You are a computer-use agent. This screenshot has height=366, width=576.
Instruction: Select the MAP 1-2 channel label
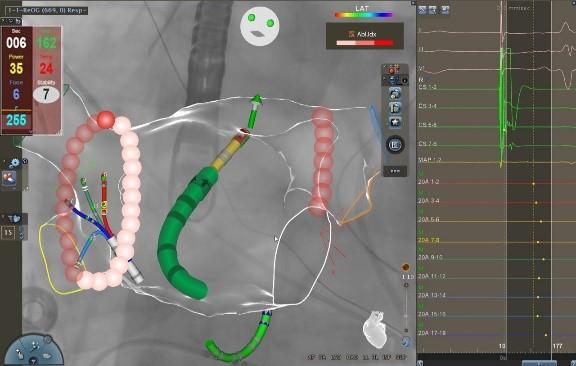[x=429, y=160]
